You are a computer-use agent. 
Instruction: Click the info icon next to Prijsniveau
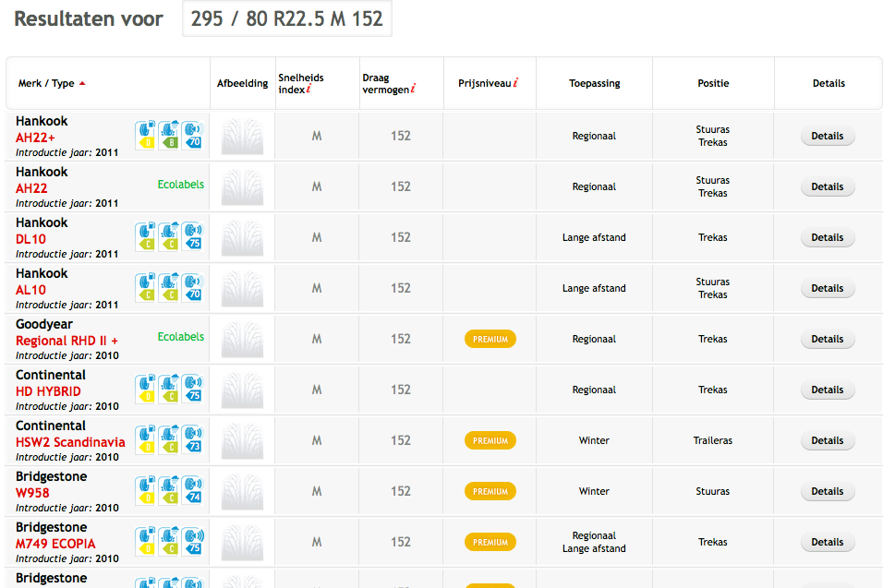click(x=515, y=83)
